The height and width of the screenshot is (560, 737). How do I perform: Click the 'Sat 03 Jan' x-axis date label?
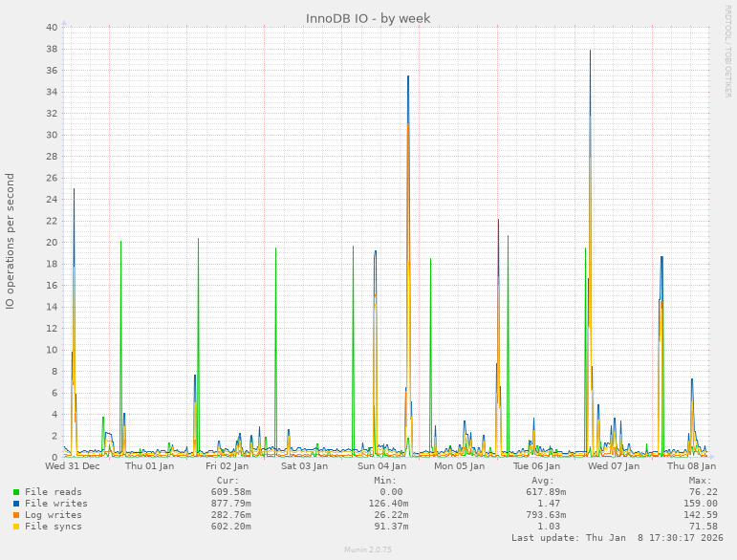coord(304,466)
